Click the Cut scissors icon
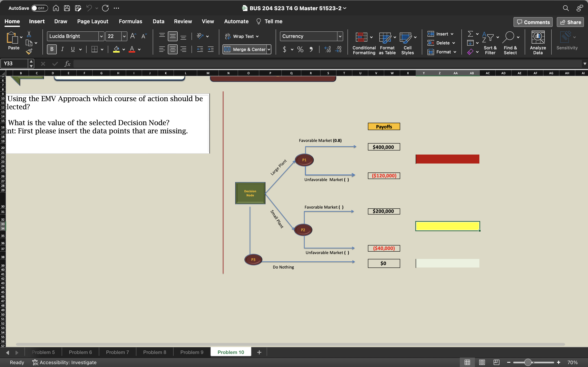Viewport: 588px width, 367px height. pos(29,34)
